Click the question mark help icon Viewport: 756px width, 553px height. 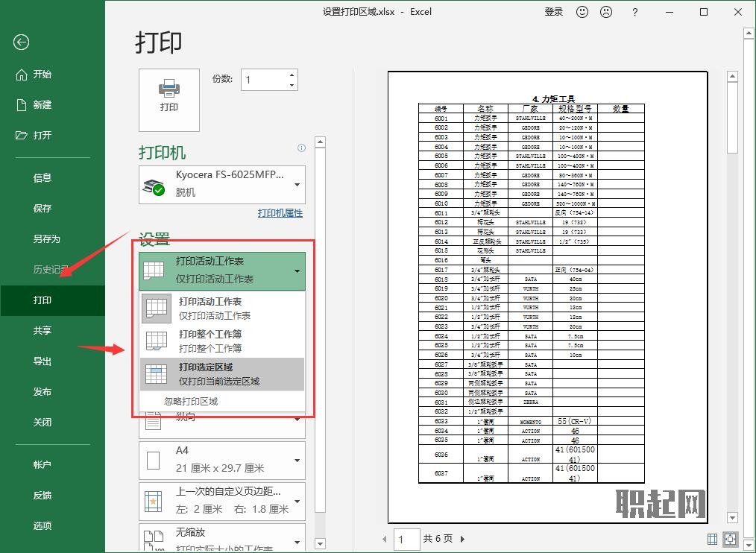point(634,12)
